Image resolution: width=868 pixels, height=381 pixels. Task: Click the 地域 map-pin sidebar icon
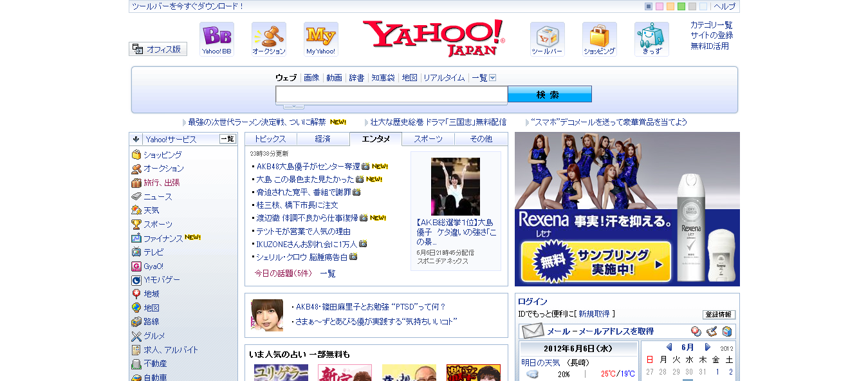[x=136, y=294]
